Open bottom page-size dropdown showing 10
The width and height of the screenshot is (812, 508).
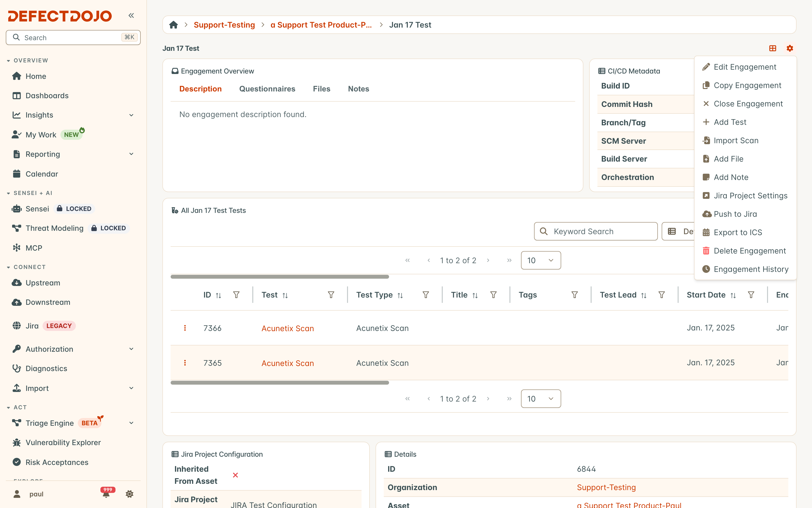(x=541, y=399)
